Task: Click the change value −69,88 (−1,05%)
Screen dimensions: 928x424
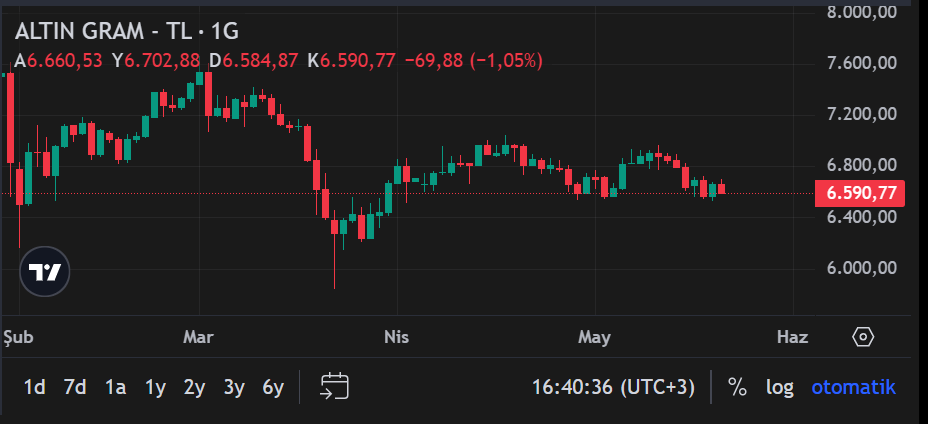Action: pyautogui.click(x=473, y=60)
